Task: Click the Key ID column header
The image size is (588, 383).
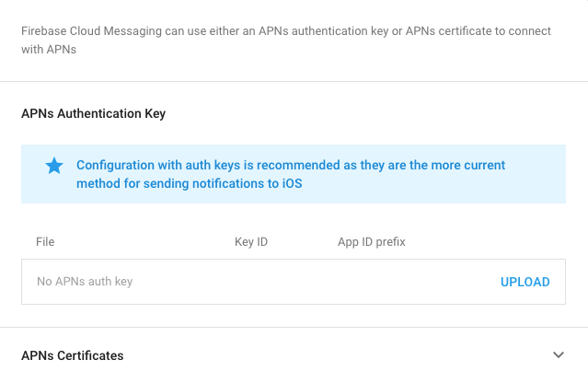Action: click(x=251, y=242)
